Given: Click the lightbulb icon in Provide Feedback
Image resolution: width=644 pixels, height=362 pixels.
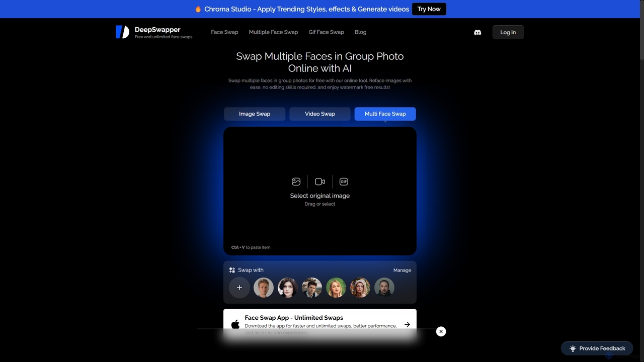Looking at the screenshot, I should [x=573, y=348].
